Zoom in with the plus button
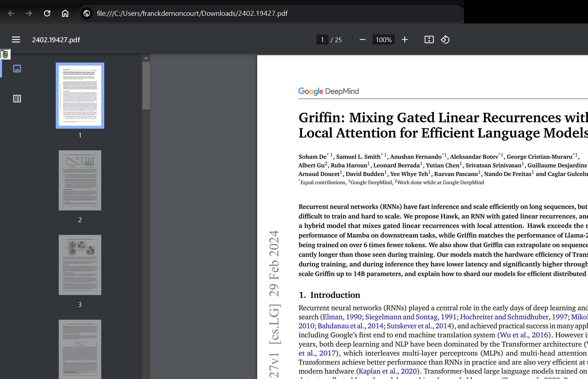The height and width of the screenshot is (379, 588). [405, 40]
